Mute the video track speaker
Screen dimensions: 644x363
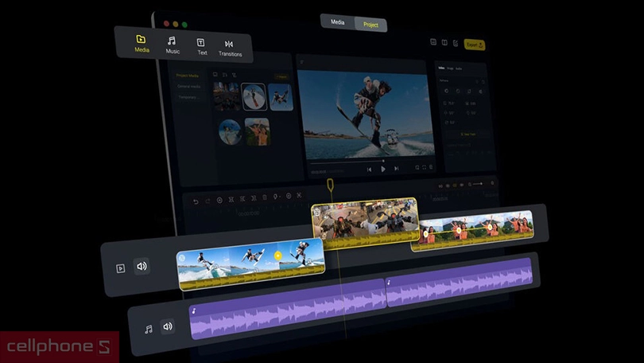coord(142,267)
